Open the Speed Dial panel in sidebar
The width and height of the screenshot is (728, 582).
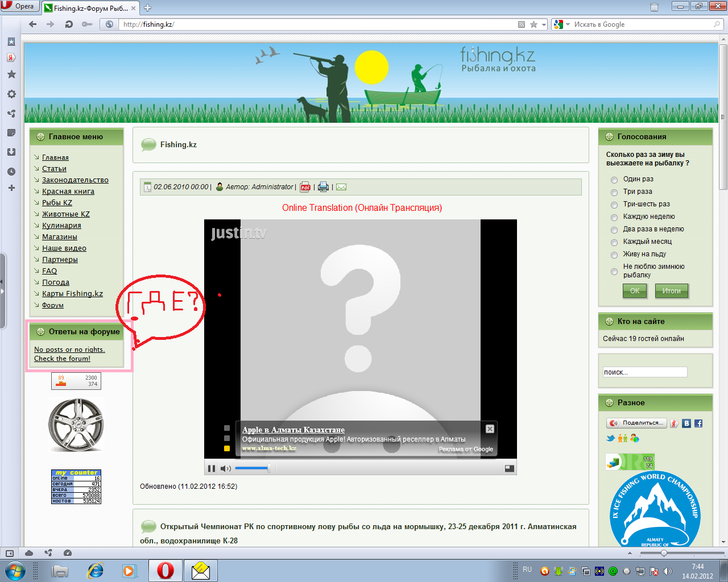(11, 41)
